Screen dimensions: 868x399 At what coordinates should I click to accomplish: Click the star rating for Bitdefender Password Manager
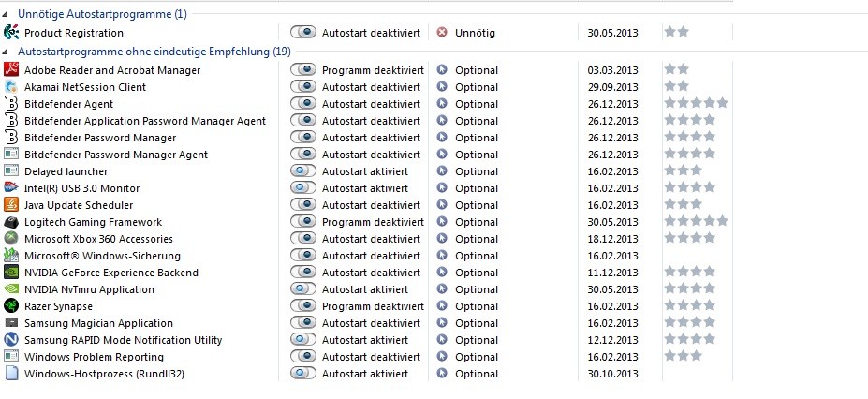click(690, 137)
